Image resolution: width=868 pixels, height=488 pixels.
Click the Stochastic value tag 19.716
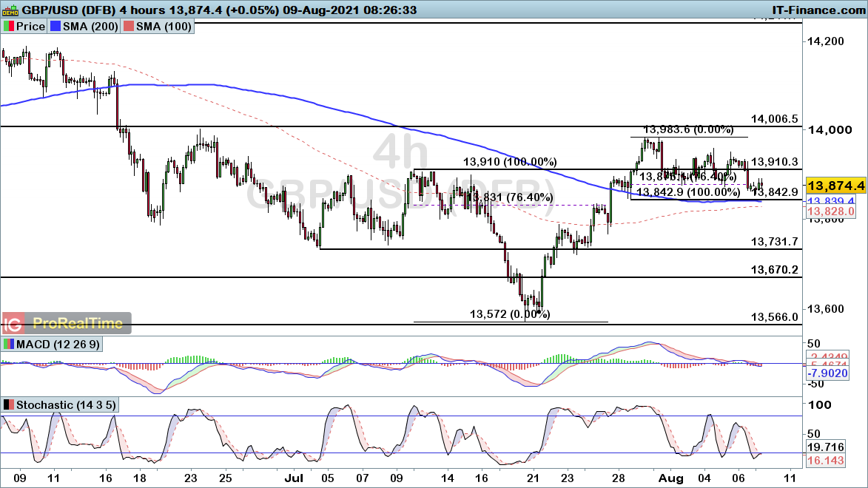(825, 447)
